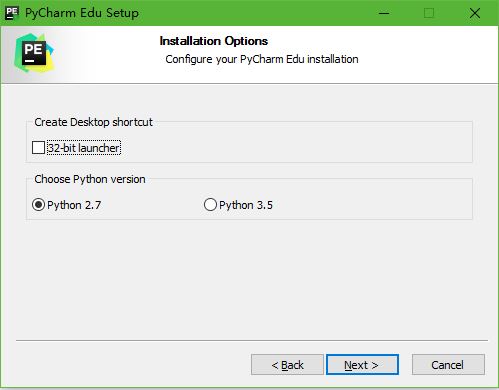
Task: Click the "Python 3.5" option label
Action: click(246, 205)
